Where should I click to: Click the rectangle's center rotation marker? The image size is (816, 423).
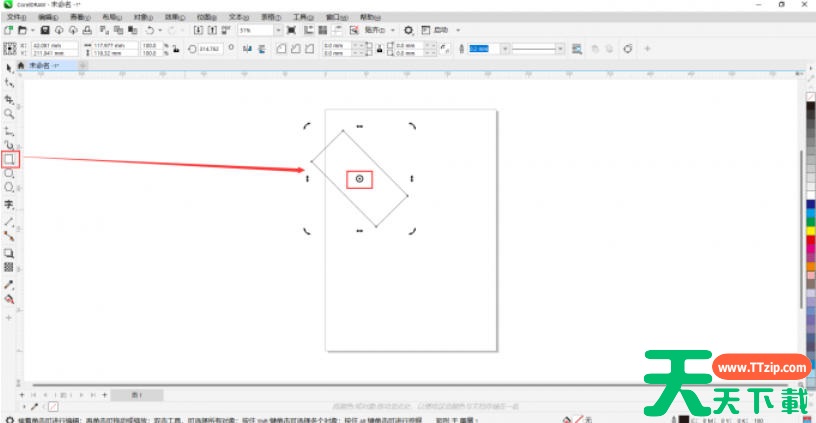[360, 178]
